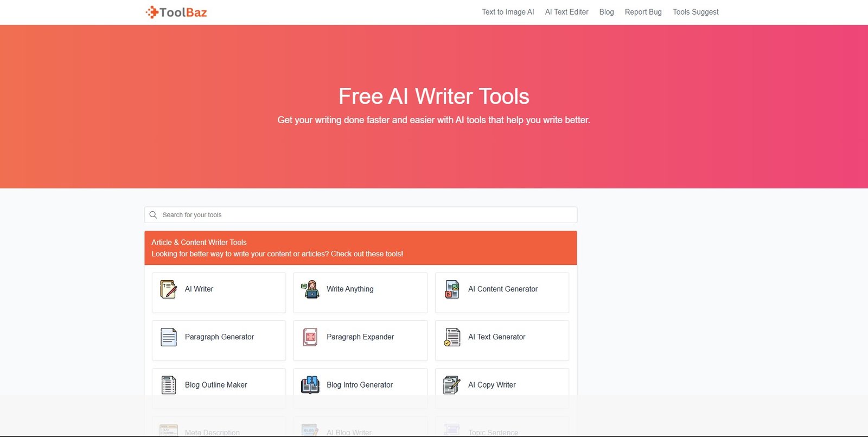Open Text to Image AI page
868x437 pixels.
[x=508, y=12]
